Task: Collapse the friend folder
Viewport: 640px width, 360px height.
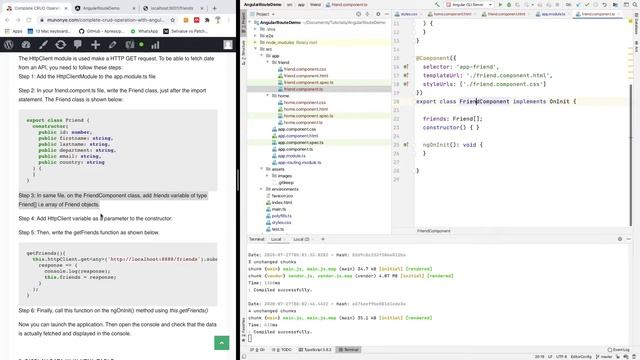Action: [x=268, y=62]
